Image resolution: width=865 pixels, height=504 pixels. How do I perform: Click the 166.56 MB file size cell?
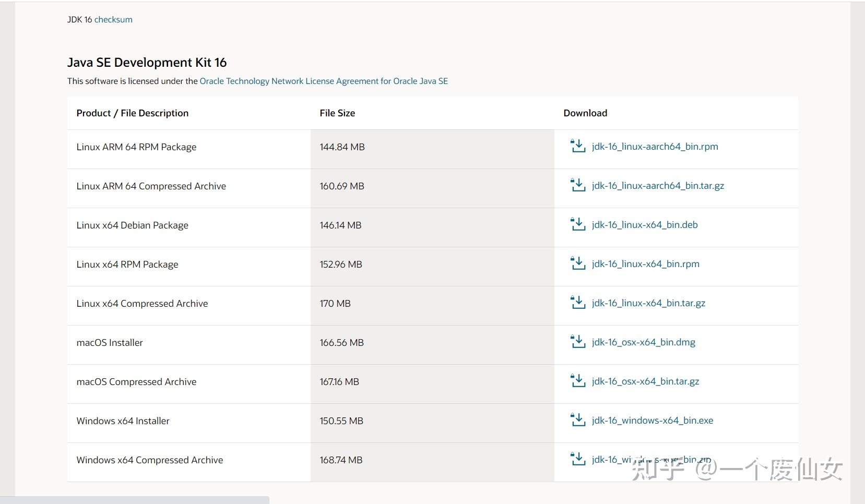point(432,345)
